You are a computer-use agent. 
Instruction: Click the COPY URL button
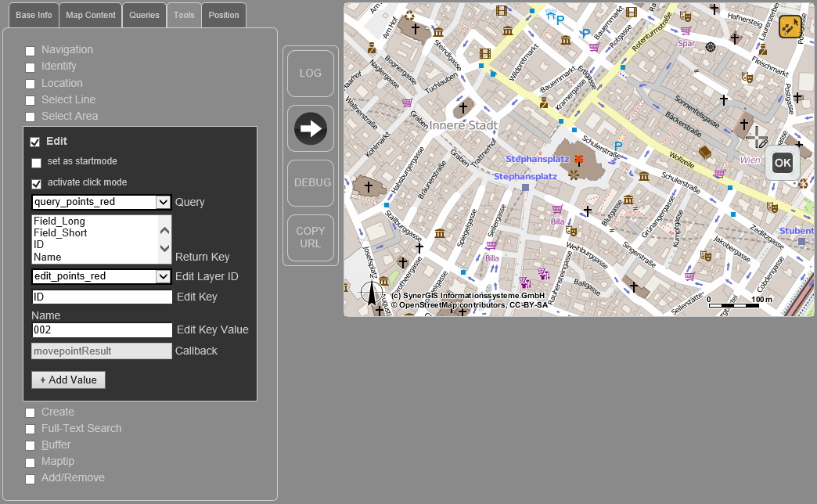pos(310,237)
